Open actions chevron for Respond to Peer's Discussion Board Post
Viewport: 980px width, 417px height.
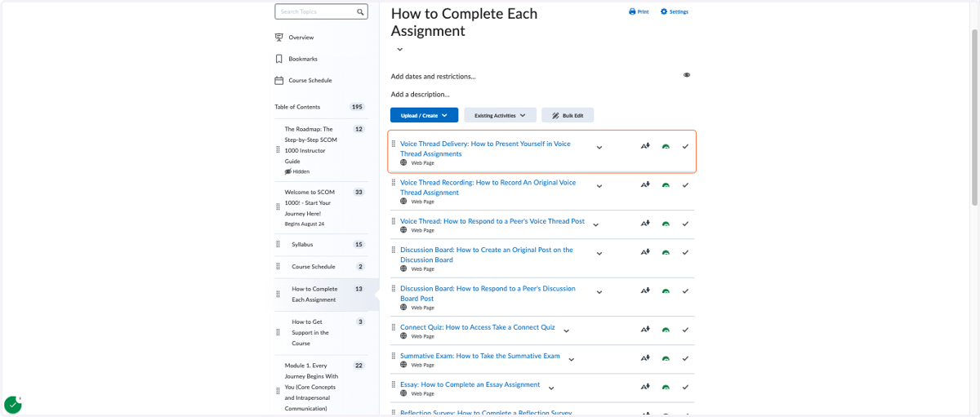[x=599, y=291]
